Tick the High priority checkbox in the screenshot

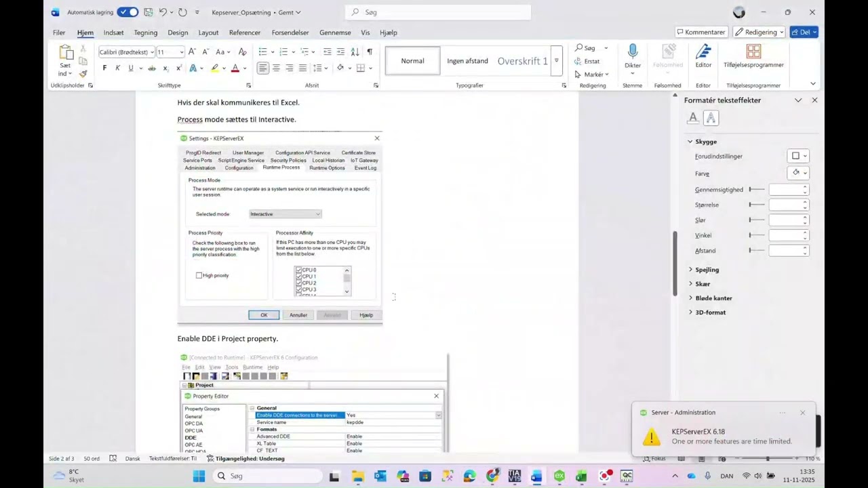199,275
